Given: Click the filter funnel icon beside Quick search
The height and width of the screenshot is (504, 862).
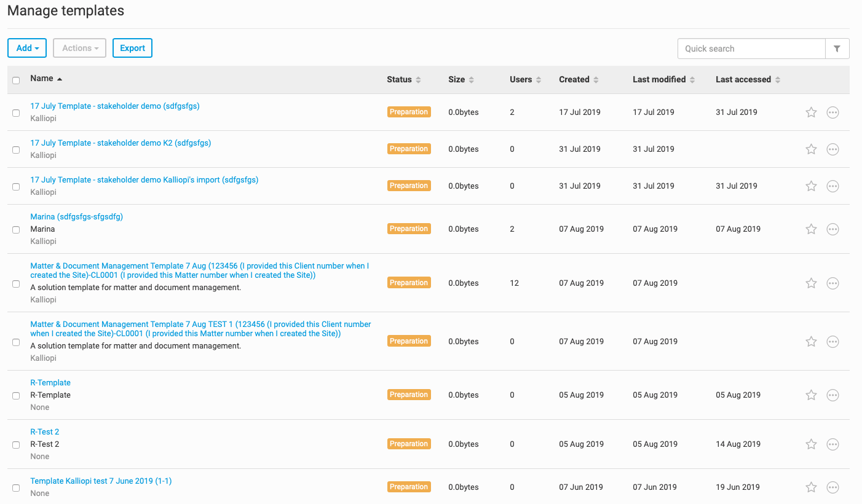Looking at the screenshot, I should [x=837, y=49].
